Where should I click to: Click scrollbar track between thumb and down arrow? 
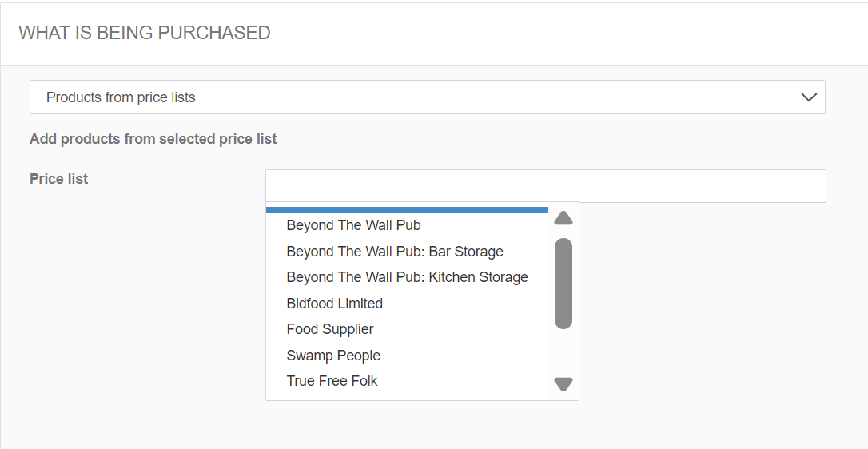click(563, 352)
